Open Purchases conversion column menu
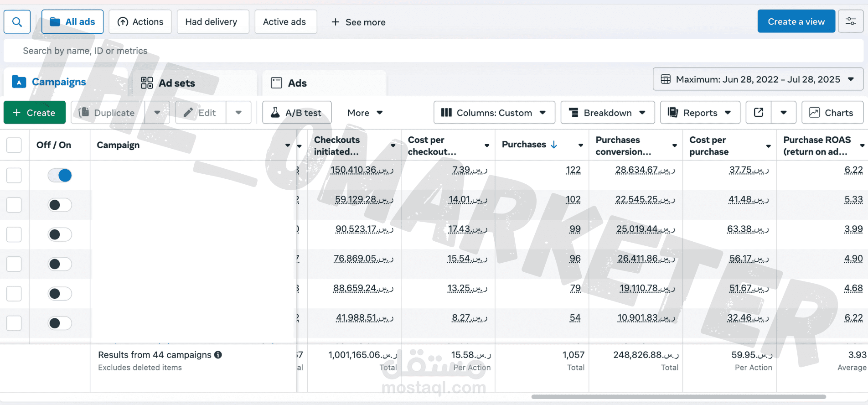This screenshot has width=868, height=405. (675, 145)
